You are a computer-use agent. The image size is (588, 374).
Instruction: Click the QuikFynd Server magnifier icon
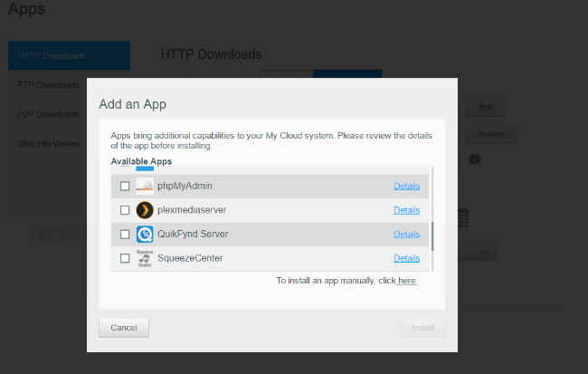(x=145, y=235)
